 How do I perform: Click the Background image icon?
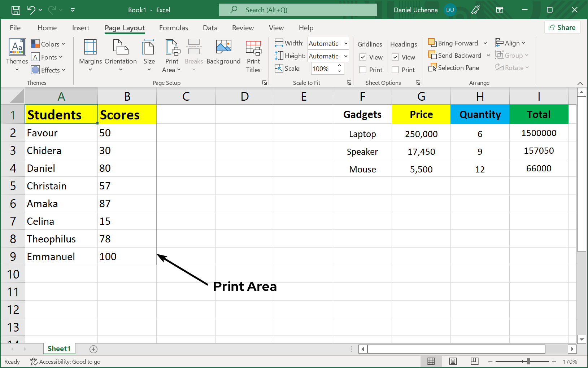[223, 48]
